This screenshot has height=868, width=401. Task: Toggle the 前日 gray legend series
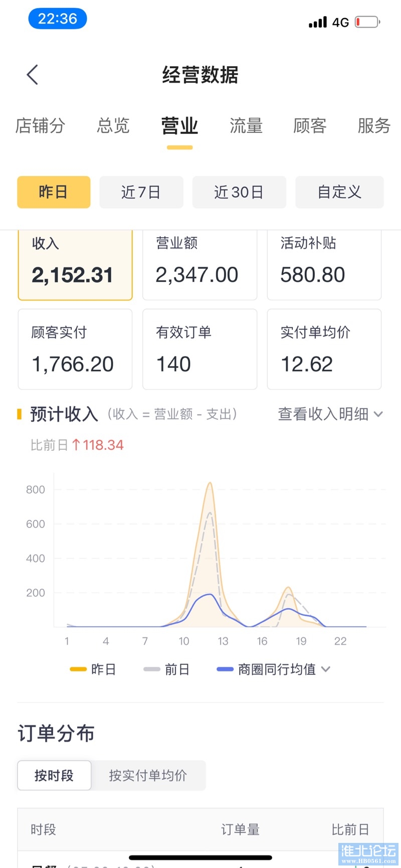tap(166, 669)
